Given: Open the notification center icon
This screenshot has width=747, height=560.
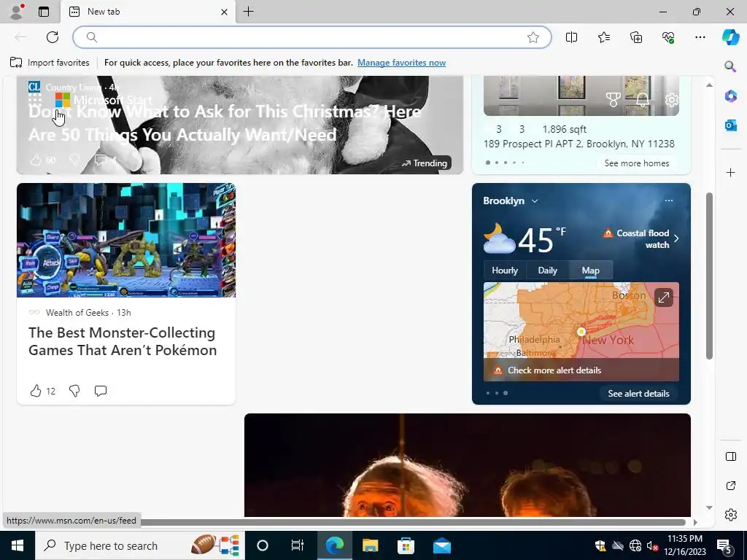Looking at the screenshot, I should [x=724, y=545].
